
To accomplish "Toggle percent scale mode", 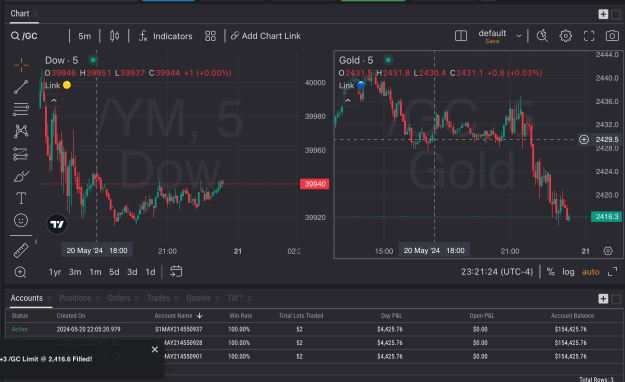I will point(550,272).
